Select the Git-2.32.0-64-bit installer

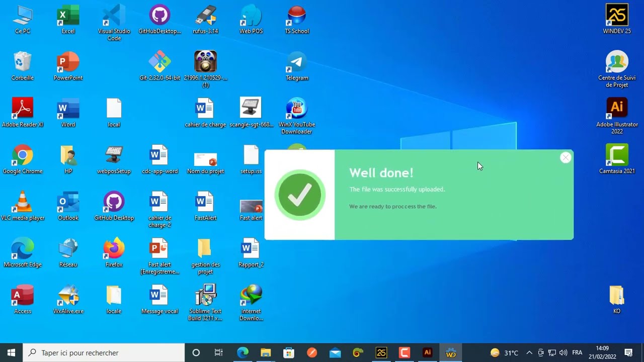[159, 66]
